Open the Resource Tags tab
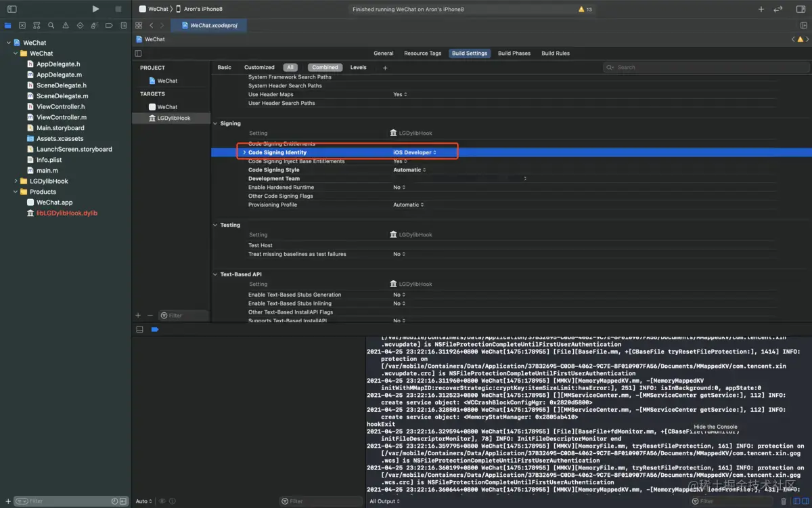 (x=422, y=53)
